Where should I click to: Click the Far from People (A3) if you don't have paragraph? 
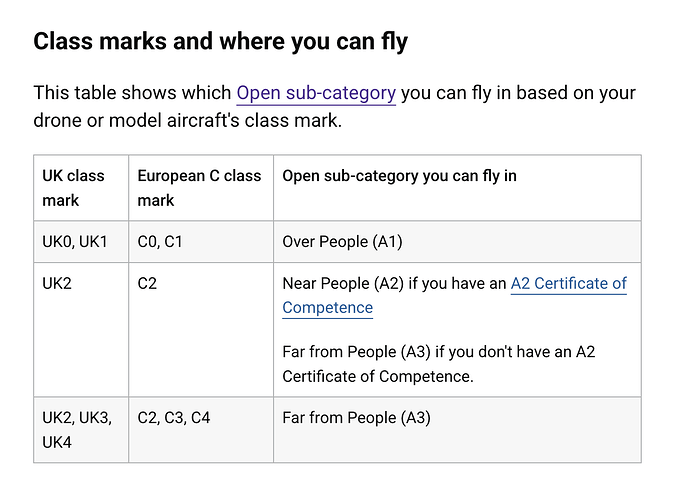pos(439,364)
